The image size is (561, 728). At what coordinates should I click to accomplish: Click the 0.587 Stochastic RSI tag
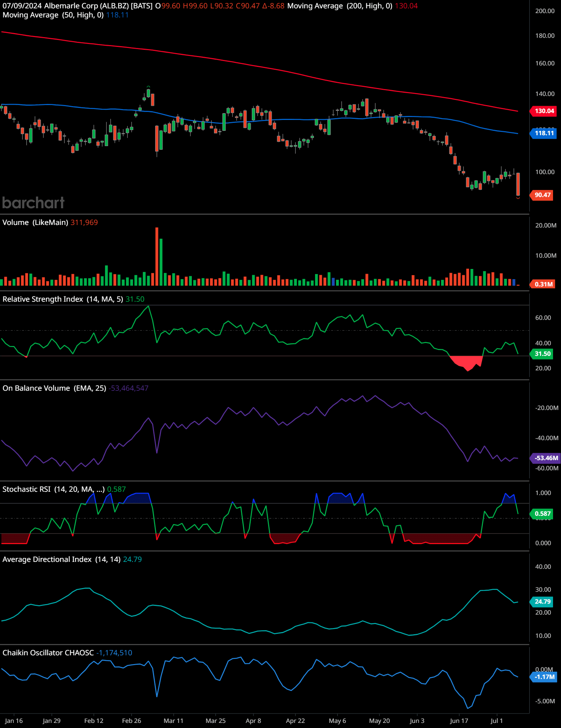coord(542,514)
